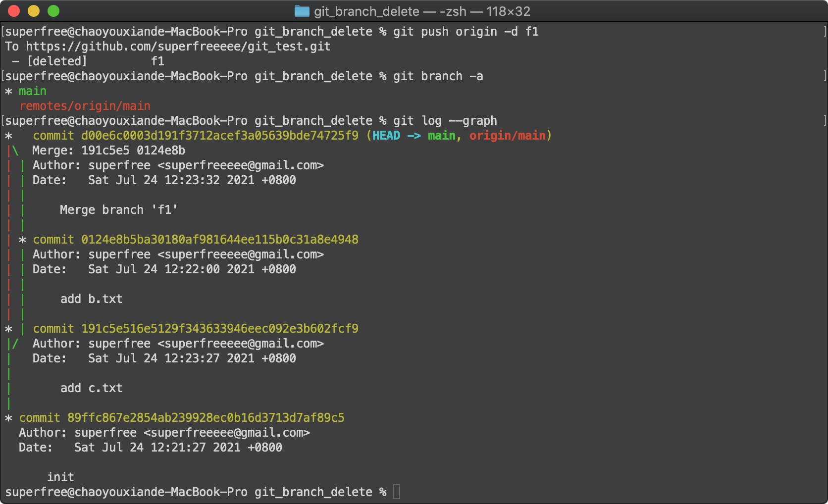Click the URL https://github.com/superfreeeee/git_test.git

click(178, 47)
